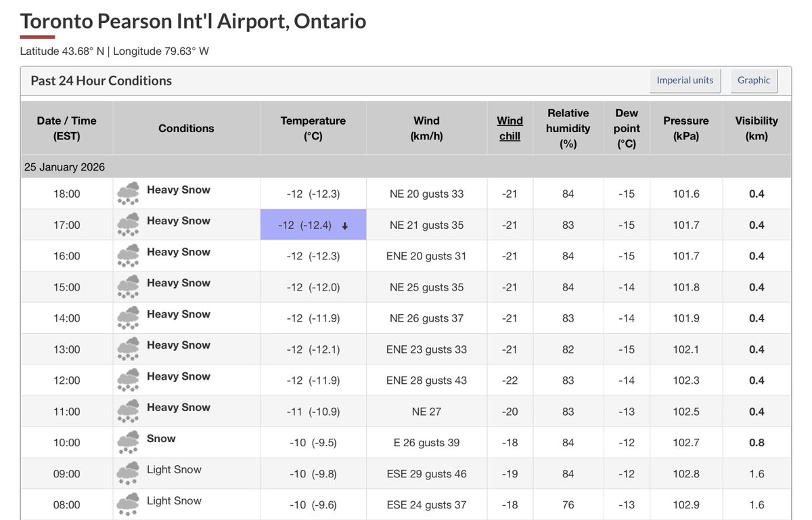Click the heavy snow icon at 13:00

128,349
